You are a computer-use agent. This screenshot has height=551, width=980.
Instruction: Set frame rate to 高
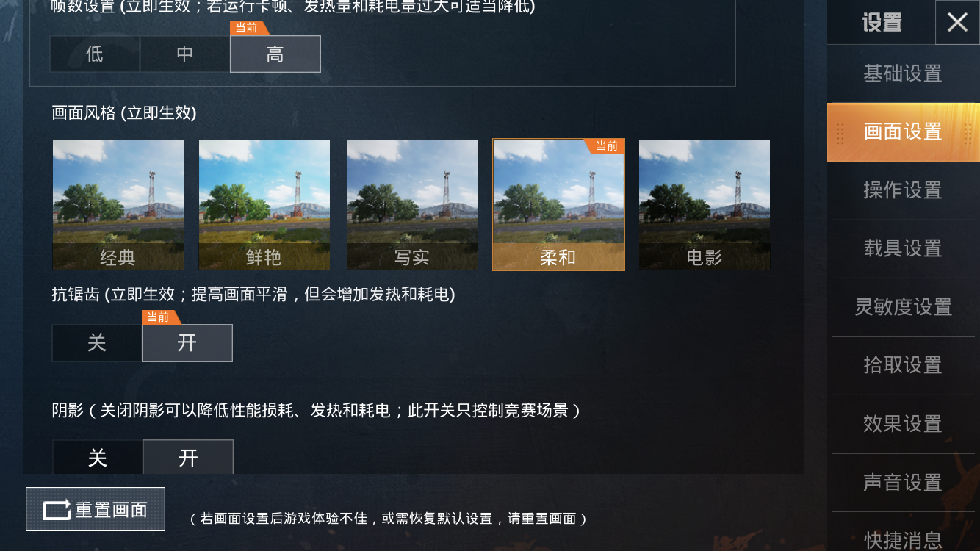click(x=275, y=54)
